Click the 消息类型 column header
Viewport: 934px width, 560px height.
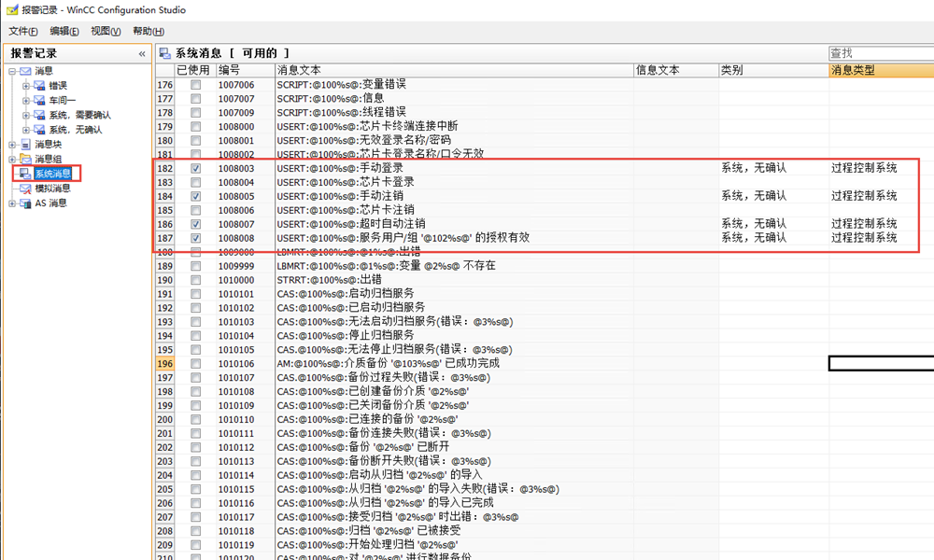[880, 70]
